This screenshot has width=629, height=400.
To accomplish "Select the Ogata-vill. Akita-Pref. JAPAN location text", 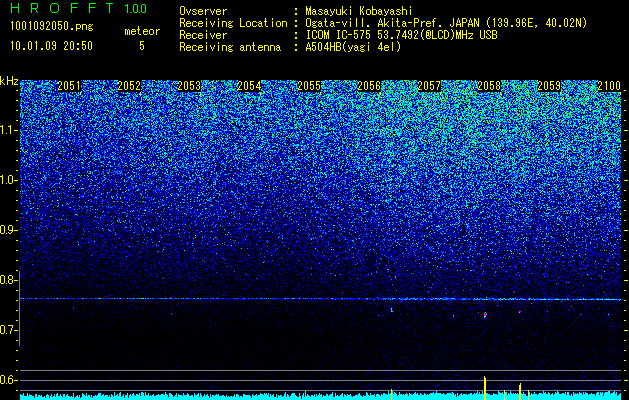I will coord(446,23).
